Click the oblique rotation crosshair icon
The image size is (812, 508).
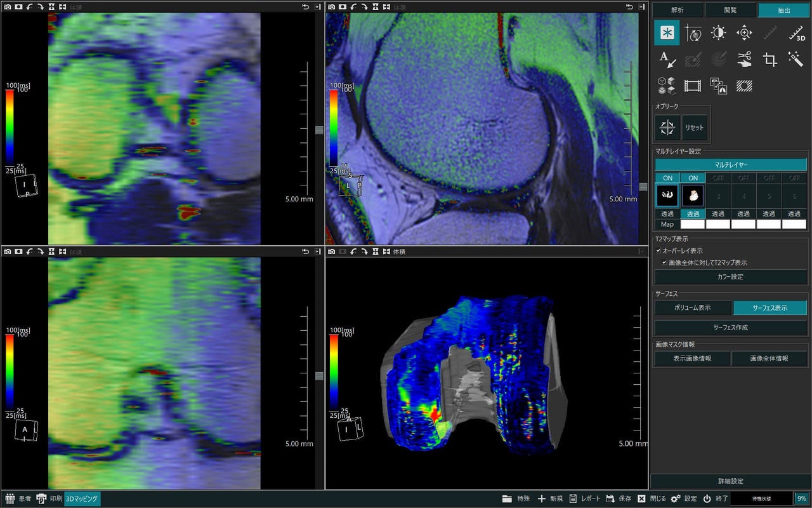coord(667,128)
